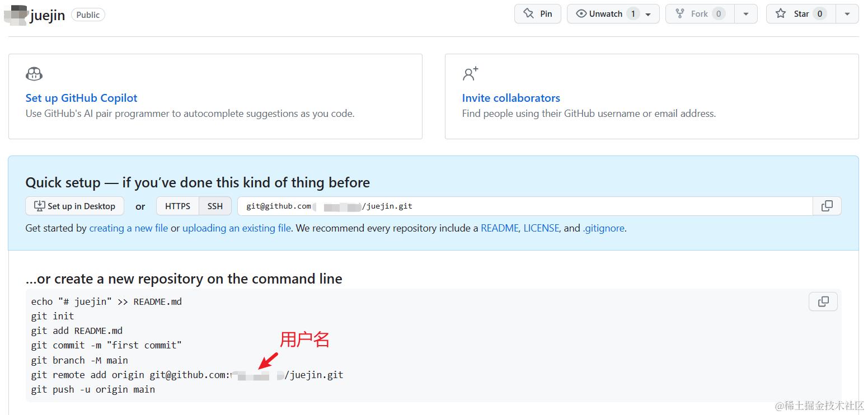This screenshot has height=415, width=868.
Task: Open the uploading an existing file link
Action: pyautogui.click(x=237, y=228)
